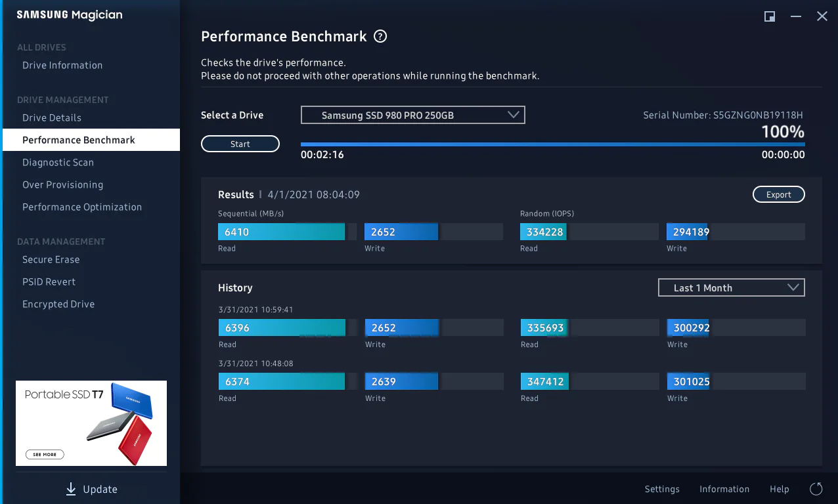Open the Diagnostic Scan section
Viewport: 838px width, 504px height.
coord(58,163)
